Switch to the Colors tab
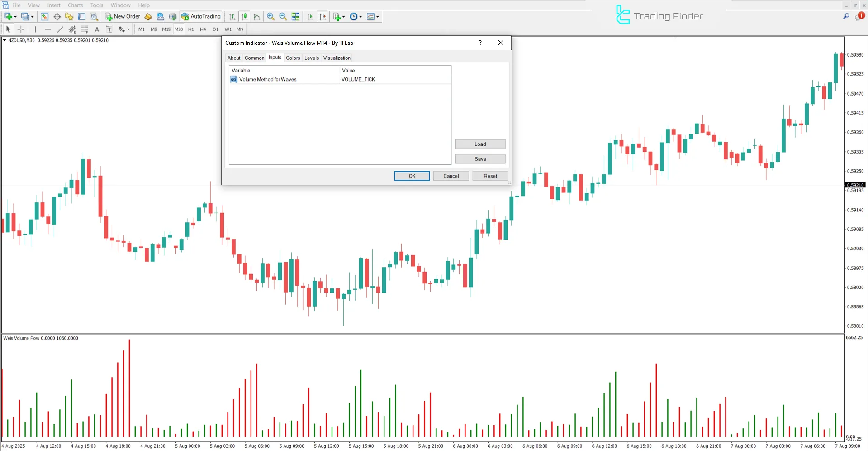The width and height of the screenshot is (868, 451). tap(293, 58)
